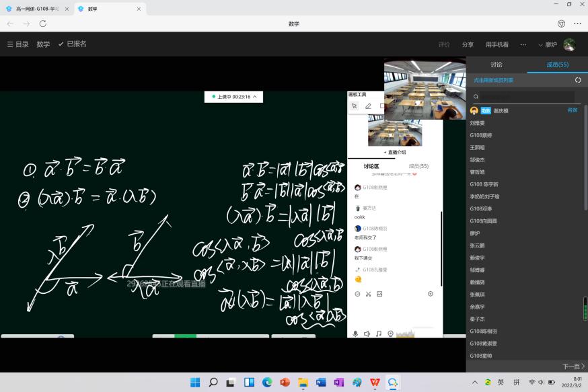Select the 高一网课-G108 browser tab
This screenshot has width=588, height=392.
click(37, 9)
